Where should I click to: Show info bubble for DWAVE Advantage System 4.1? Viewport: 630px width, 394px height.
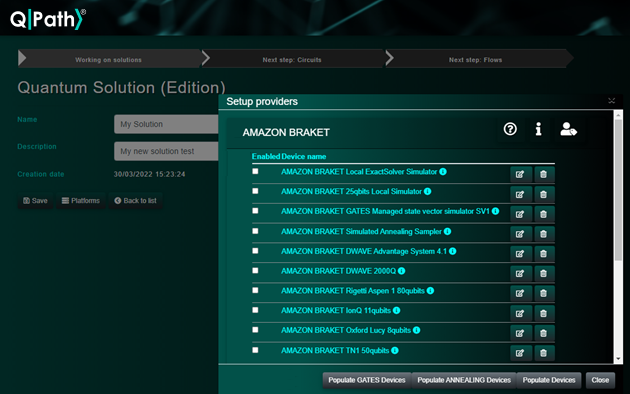pyautogui.click(x=452, y=251)
